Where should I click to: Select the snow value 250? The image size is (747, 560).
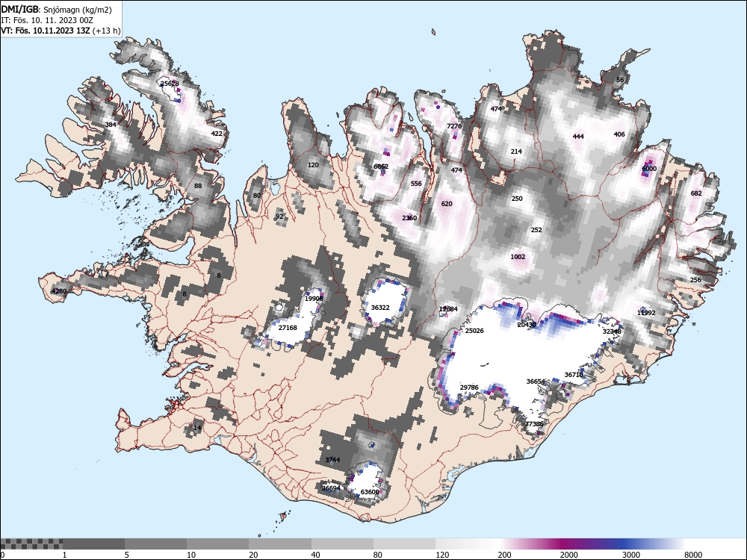coord(517,199)
